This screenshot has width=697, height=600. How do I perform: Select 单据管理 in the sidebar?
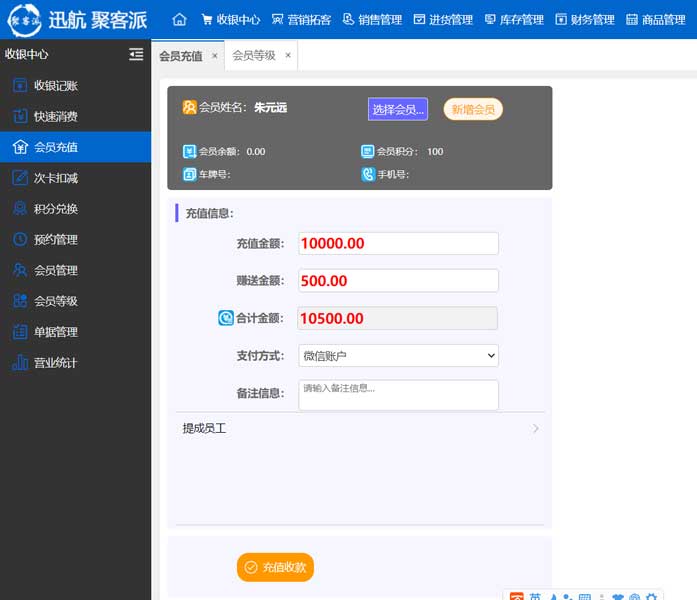click(x=76, y=332)
